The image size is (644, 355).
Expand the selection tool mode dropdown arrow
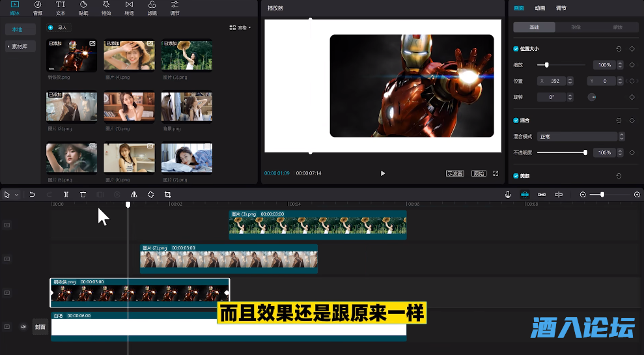[16, 195]
